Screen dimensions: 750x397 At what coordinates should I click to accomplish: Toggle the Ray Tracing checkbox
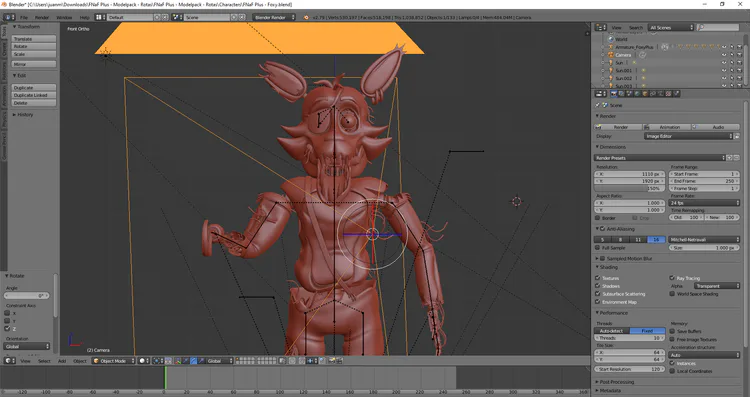click(x=672, y=278)
